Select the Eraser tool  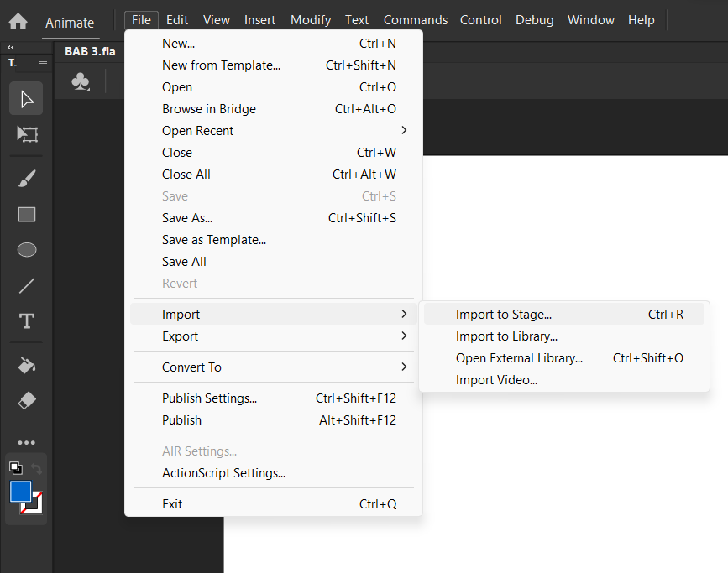tap(27, 401)
